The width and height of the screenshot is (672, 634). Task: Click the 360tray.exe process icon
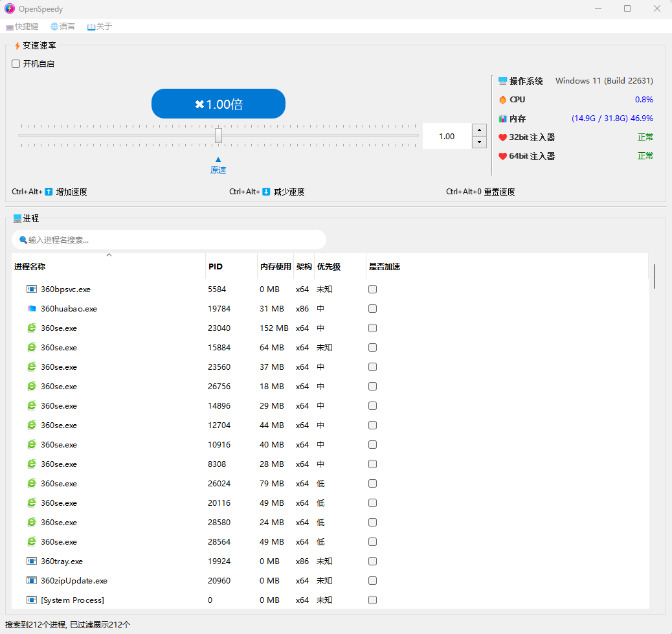(x=32, y=561)
